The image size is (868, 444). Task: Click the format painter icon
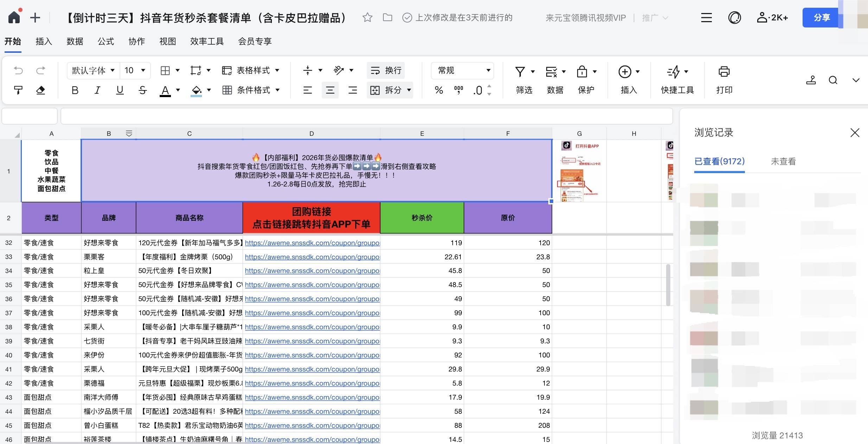[x=18, y=90]
